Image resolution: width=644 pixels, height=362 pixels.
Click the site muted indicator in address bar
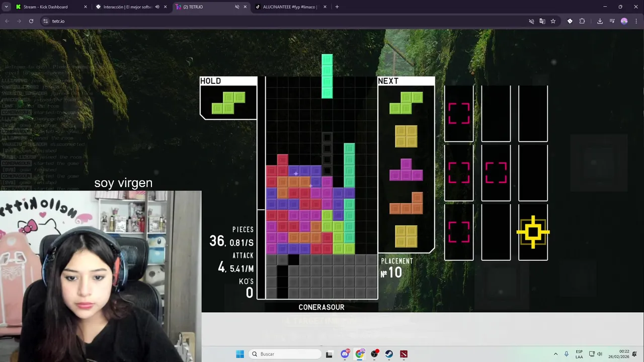tap(531, 21)
